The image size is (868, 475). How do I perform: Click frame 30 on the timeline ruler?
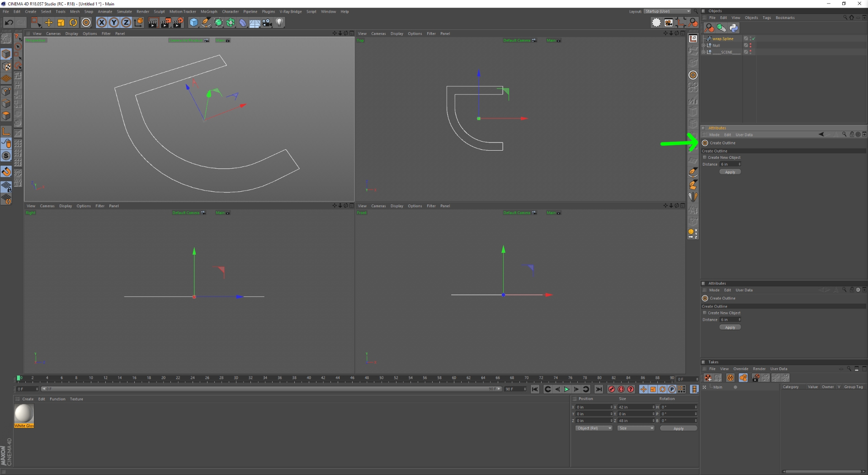pyautogui.click(x=236, y=378)
